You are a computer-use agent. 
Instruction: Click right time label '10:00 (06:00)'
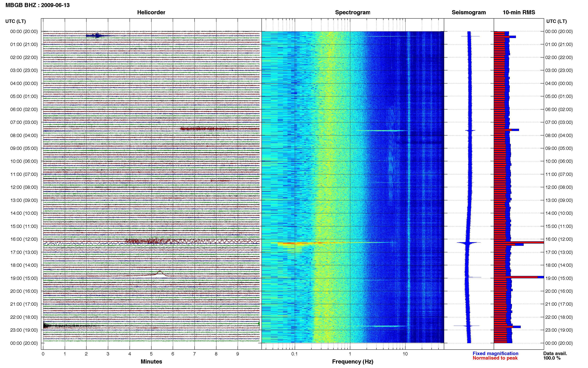[x=559, y=161]
